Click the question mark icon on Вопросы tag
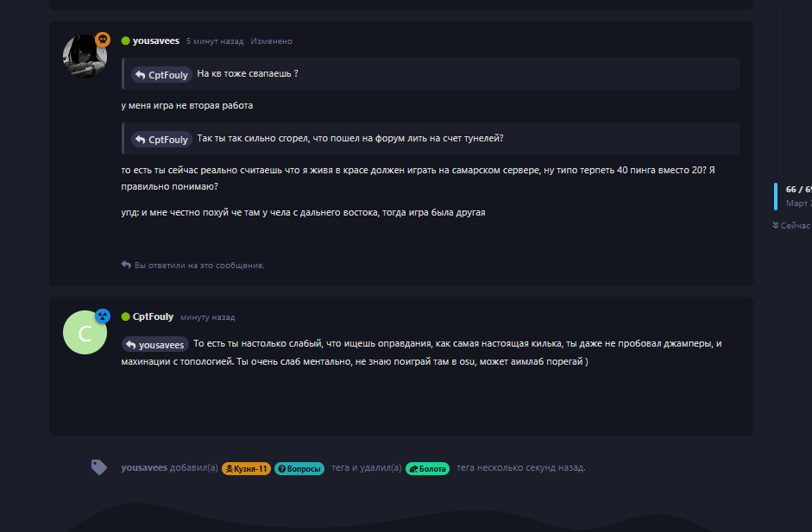This screenshot has width=812, height=532. (281, 468)
